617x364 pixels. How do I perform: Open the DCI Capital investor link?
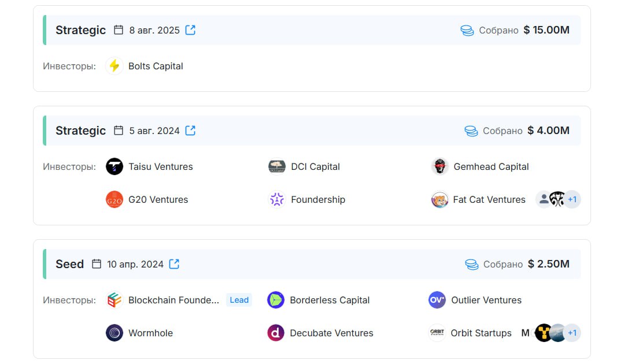point(316,166)
